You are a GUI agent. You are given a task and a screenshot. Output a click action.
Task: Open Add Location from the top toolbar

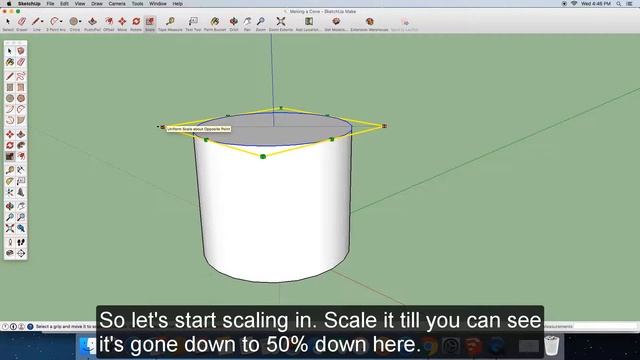coord(309,23)
